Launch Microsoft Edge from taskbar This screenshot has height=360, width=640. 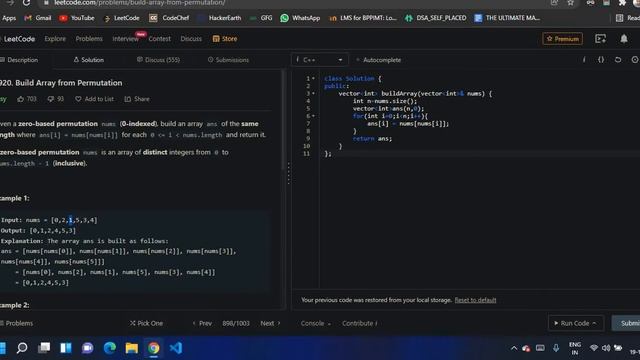coord(109,348)
